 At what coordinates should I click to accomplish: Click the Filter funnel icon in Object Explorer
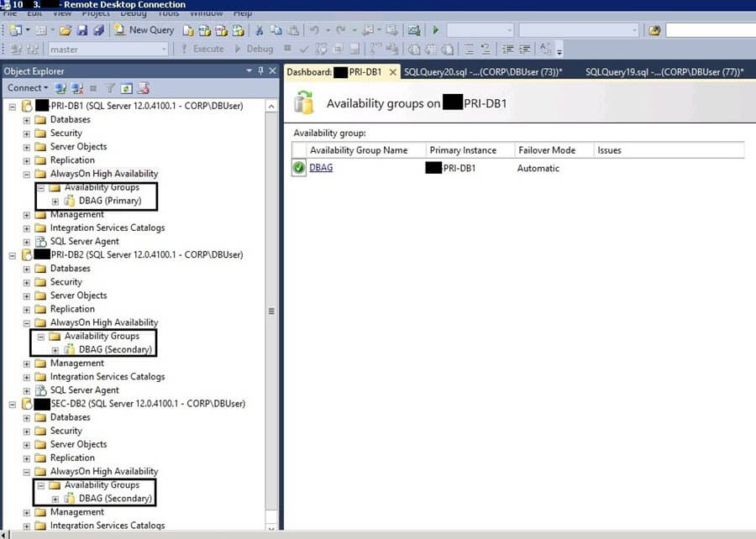point(110,88)
